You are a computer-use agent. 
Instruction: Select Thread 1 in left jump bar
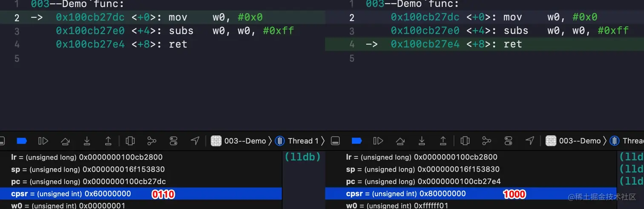297,140
